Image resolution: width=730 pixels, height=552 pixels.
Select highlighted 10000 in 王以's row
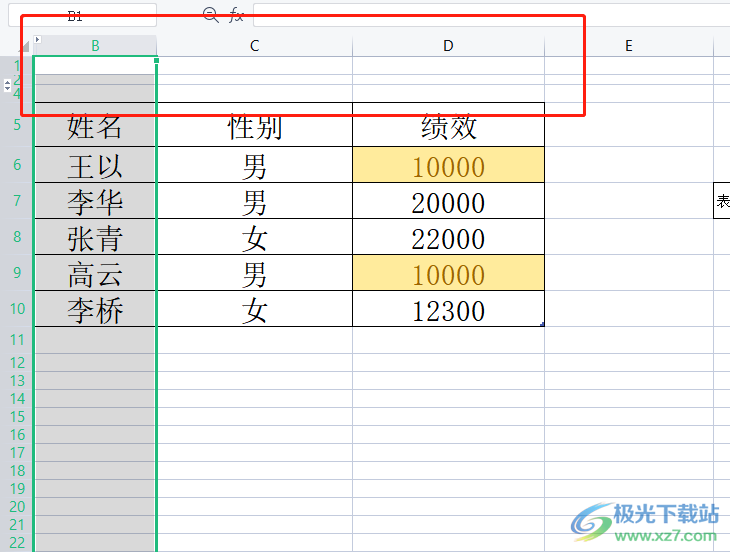[448, 165]
